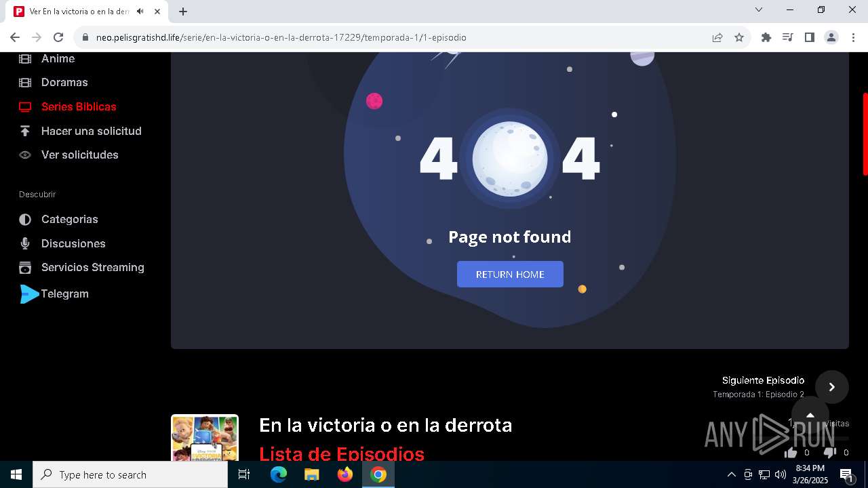Open Discusiones page
This screenshot has width=868, height=488.
click(x=73, y=243)
